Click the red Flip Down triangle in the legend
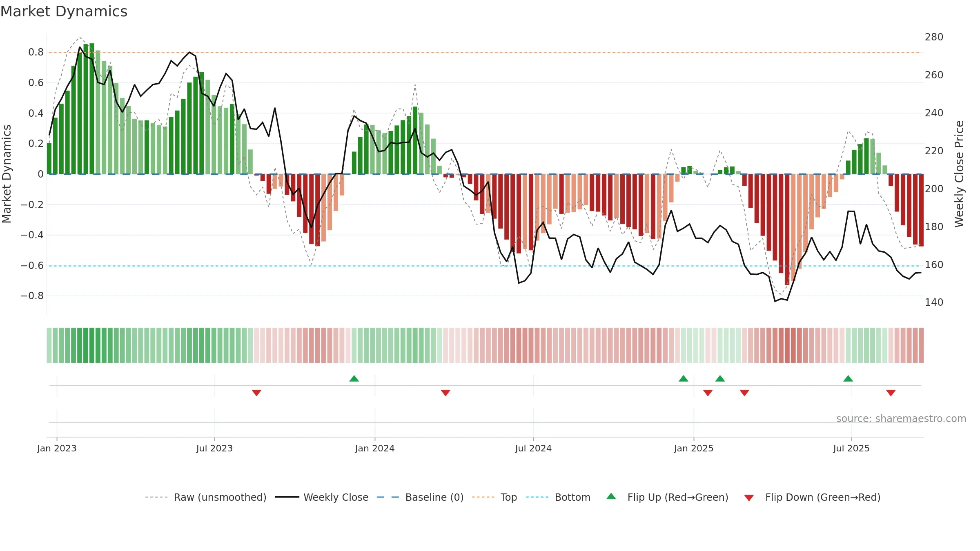Screen dimensions: 980x551 pyautogui.click(x=749, y=498)
